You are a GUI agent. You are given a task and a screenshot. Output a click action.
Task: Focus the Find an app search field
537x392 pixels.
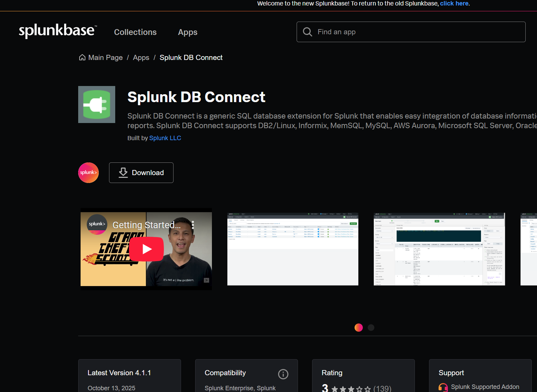tap(418, 32)
